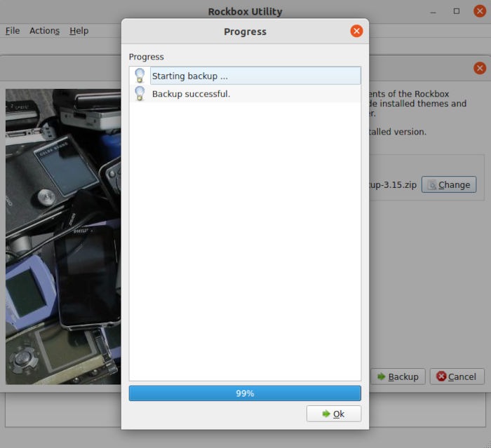Image resolution: width=491 pixels, height=448 pixels.
Task: Click the light bulb icon beside Backup successful
Action: coord(140,94)
